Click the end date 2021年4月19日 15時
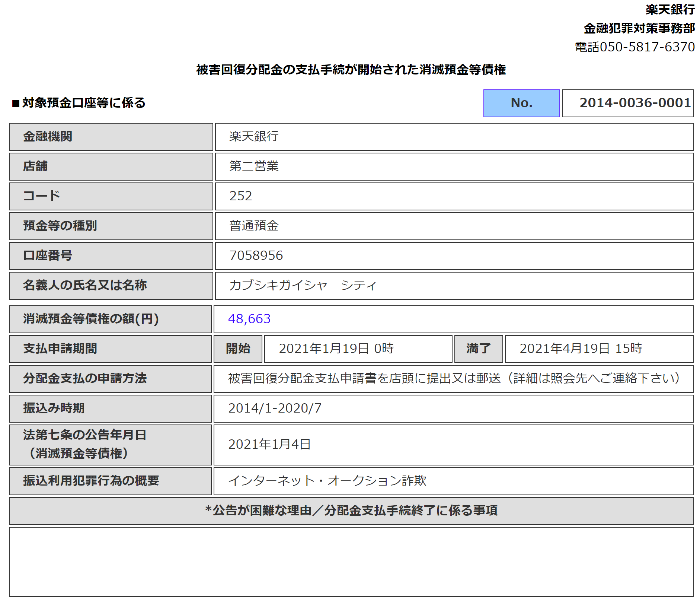700x601 pixels. coord(581,349)
